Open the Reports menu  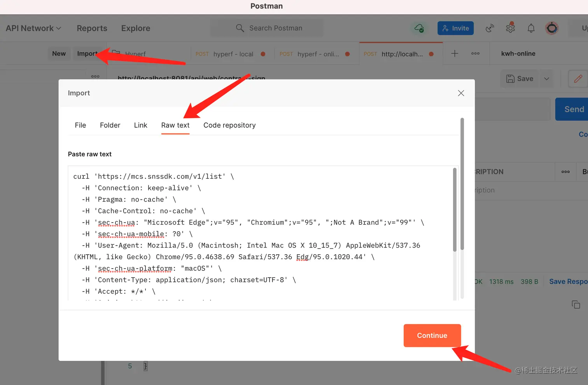pos(92,28)
